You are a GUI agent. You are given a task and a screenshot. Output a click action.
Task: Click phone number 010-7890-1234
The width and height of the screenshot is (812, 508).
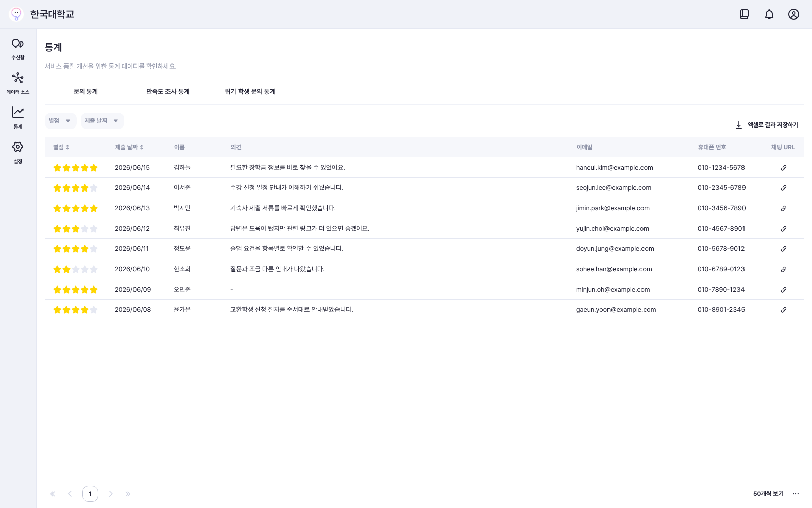pyautogui.click(x=721, y=290)
